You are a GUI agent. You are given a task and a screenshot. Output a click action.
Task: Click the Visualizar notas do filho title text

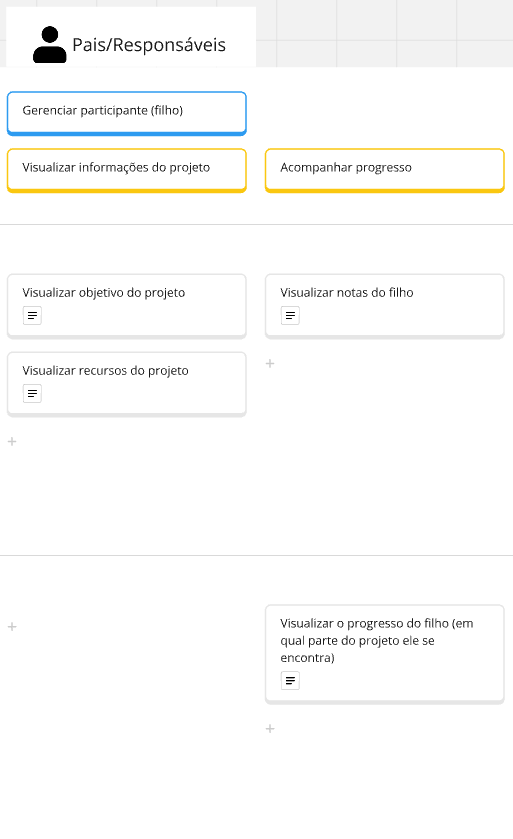347,293
